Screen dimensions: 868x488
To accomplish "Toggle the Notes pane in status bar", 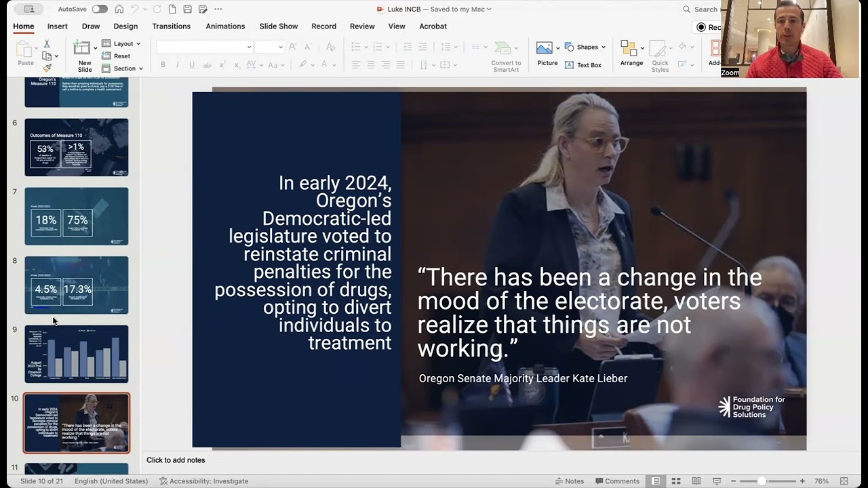I will (x=569, y=481).
